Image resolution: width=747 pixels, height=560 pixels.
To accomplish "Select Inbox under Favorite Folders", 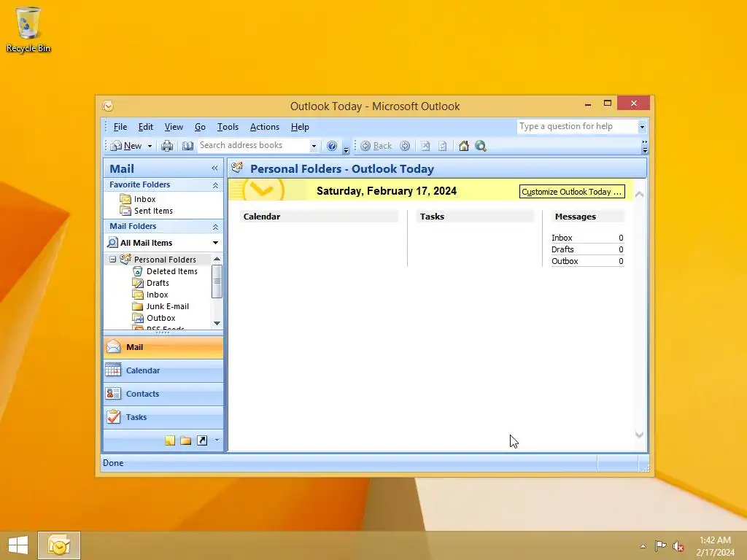I will tap(145, 199).
